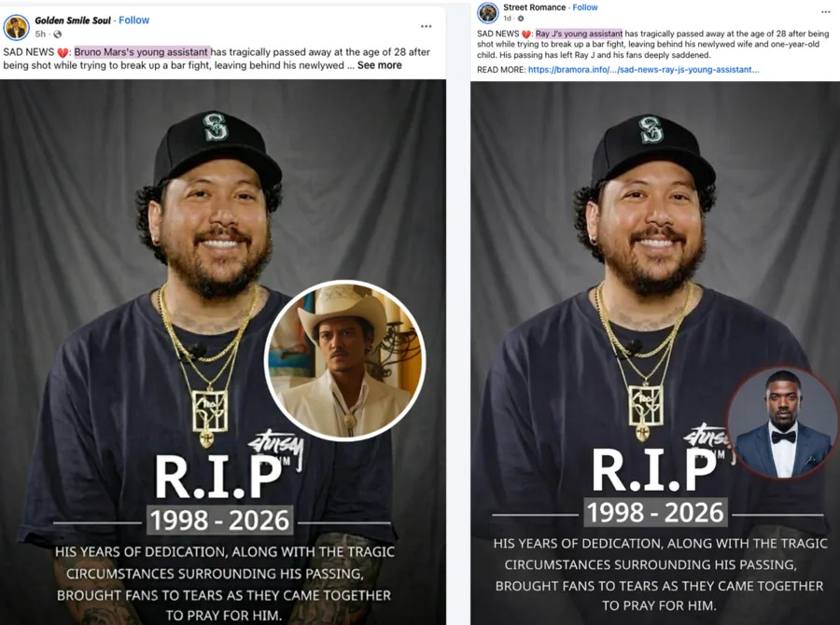840x625 pixels.
Task: Follow the Golden Smile Soul page
Action: 133,20
